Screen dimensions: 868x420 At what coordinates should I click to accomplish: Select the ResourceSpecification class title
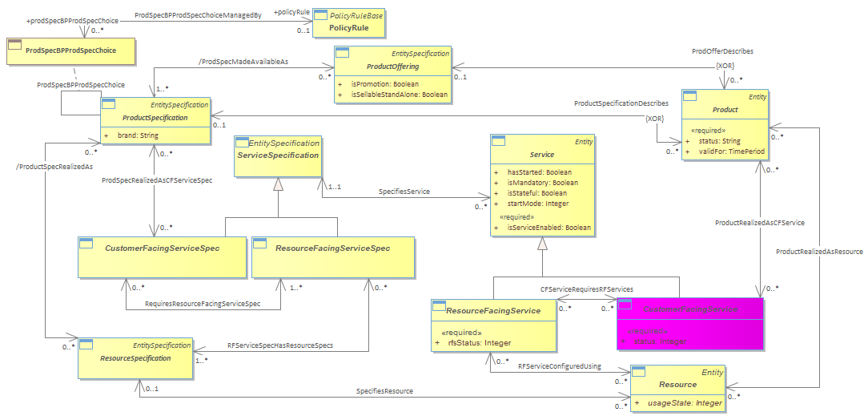[x=135, y=358]
